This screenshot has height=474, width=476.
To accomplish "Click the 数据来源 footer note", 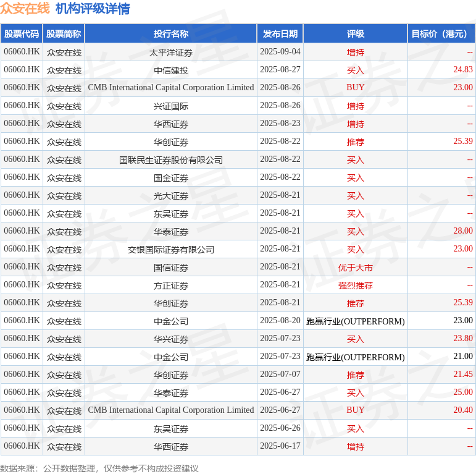I will (x=99, y=468).
